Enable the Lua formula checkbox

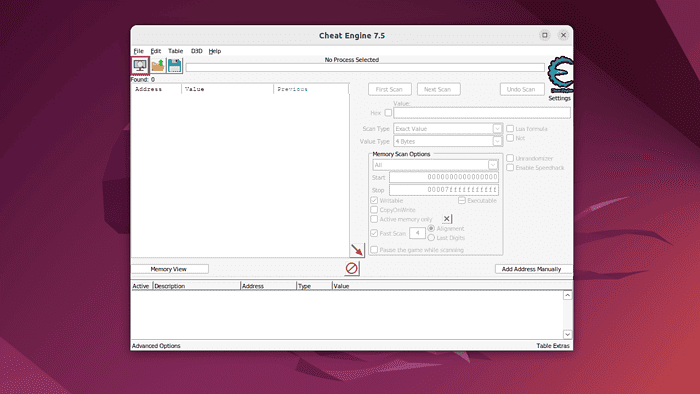(510, 129)
